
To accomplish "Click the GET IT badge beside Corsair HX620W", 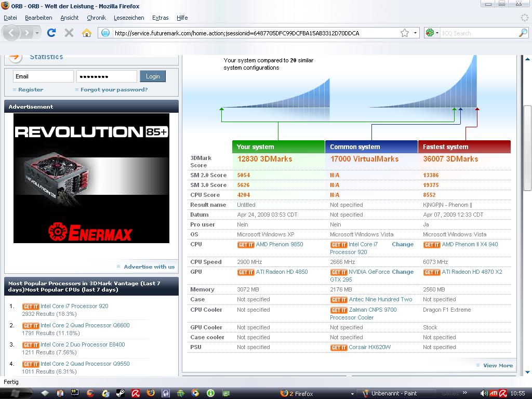I will (x=339, y=348).
